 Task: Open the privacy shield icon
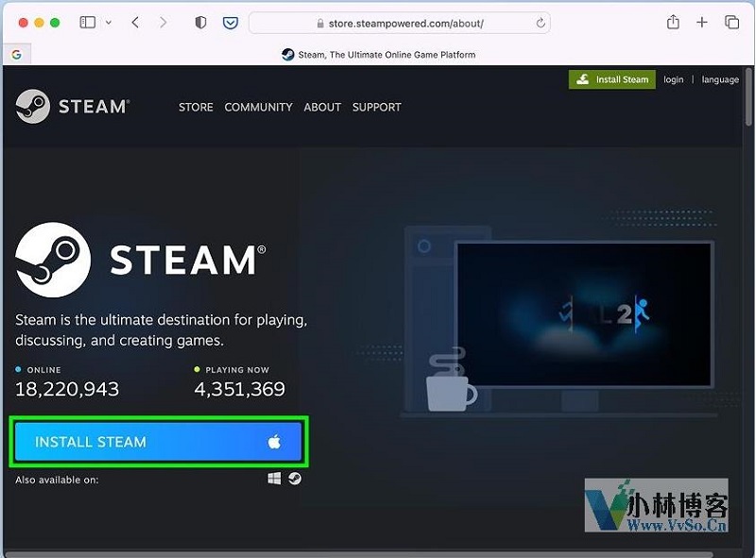coord(200,23)
